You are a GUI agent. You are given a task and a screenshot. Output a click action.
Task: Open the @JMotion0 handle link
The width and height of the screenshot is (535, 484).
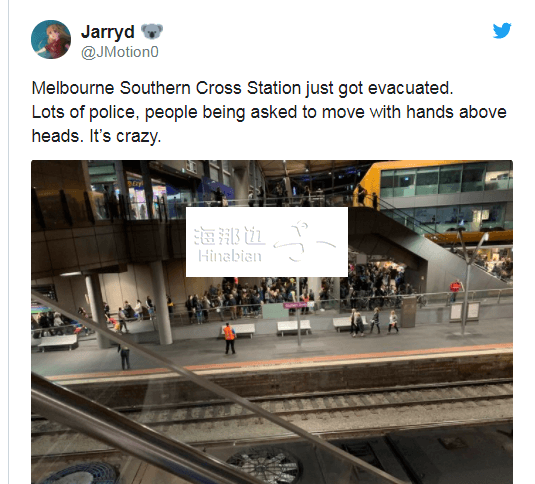click(x=120, y=52)
